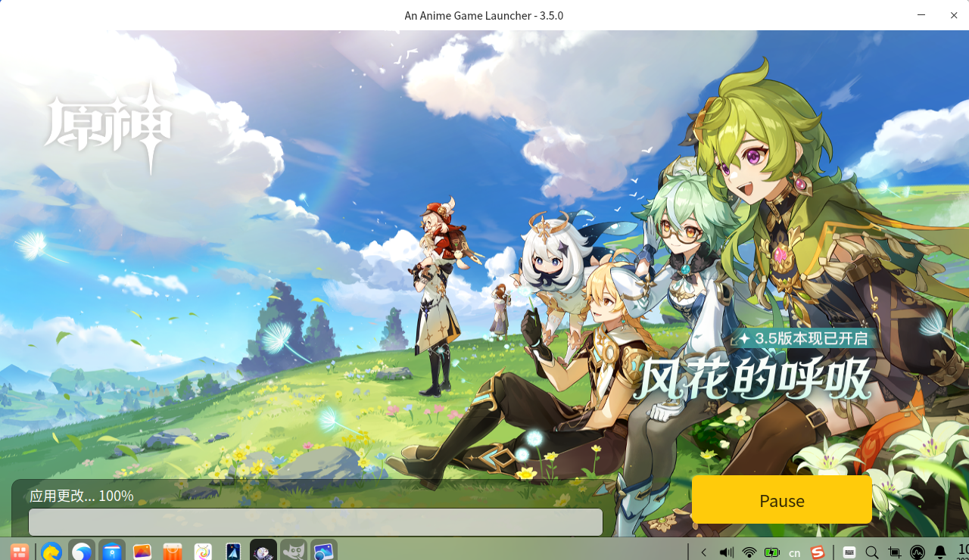Check battery status from the tray
Screen dimensions: 969x560
point(773,552)
